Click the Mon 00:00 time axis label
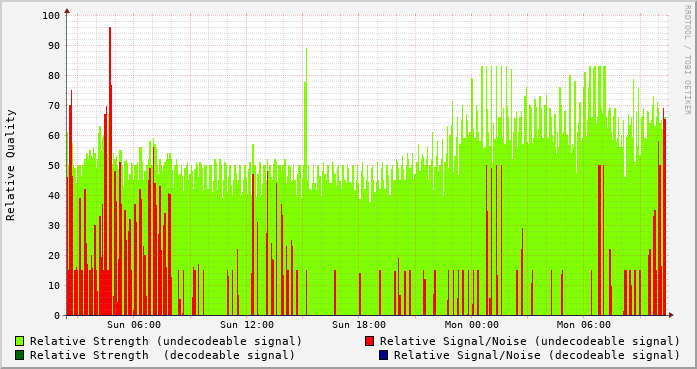Screen dimensions: 697x369 471,325
